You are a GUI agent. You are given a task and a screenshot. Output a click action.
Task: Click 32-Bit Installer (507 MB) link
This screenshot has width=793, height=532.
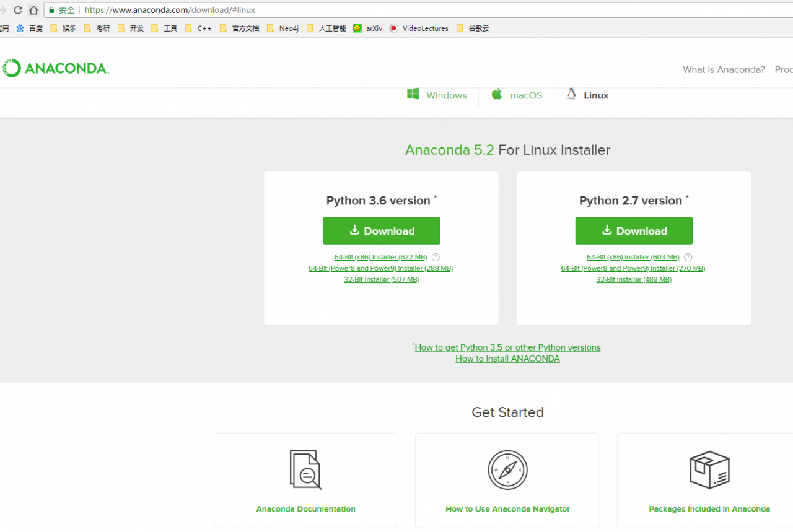382,279
